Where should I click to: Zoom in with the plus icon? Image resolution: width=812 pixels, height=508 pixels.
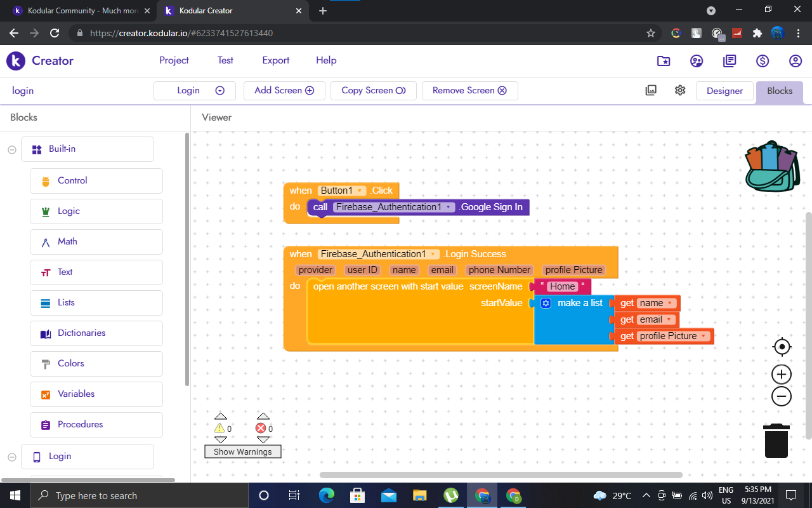[x=782, y=374]
